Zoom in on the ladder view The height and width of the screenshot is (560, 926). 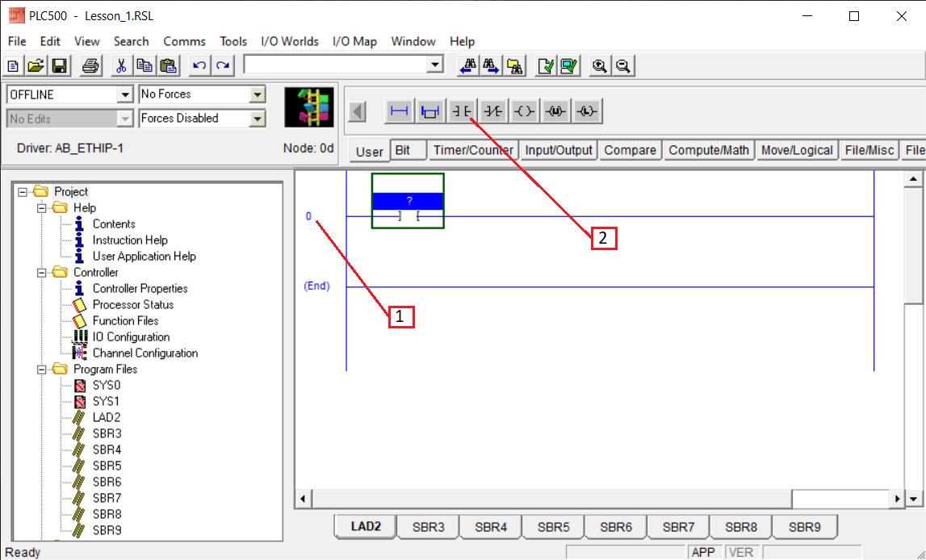(600, 65)
